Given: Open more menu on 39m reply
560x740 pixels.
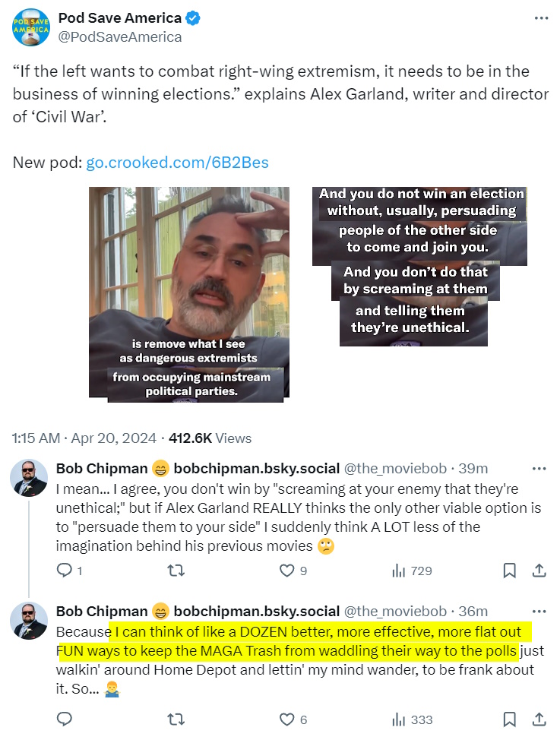Looking at the screenshot, I should pos(539,469).
